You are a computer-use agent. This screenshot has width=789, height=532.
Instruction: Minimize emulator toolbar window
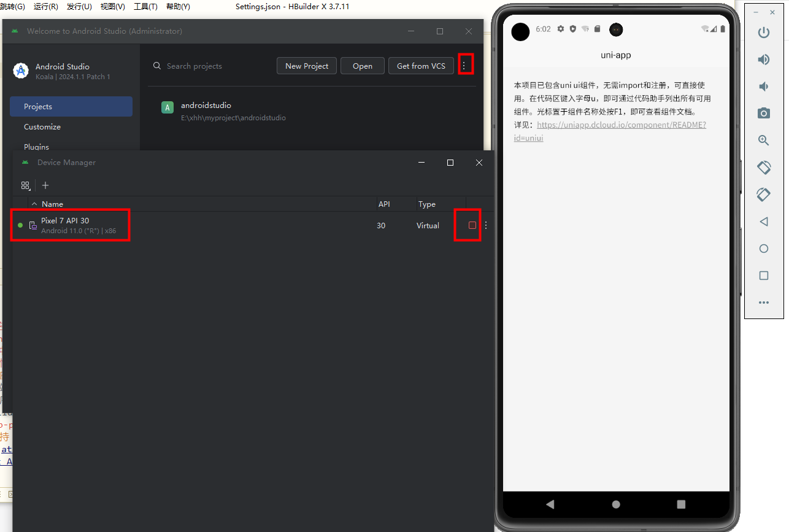756,12
